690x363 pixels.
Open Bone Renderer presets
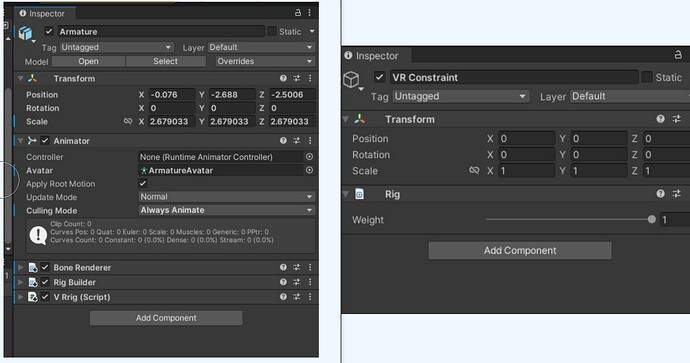(297, 267)
